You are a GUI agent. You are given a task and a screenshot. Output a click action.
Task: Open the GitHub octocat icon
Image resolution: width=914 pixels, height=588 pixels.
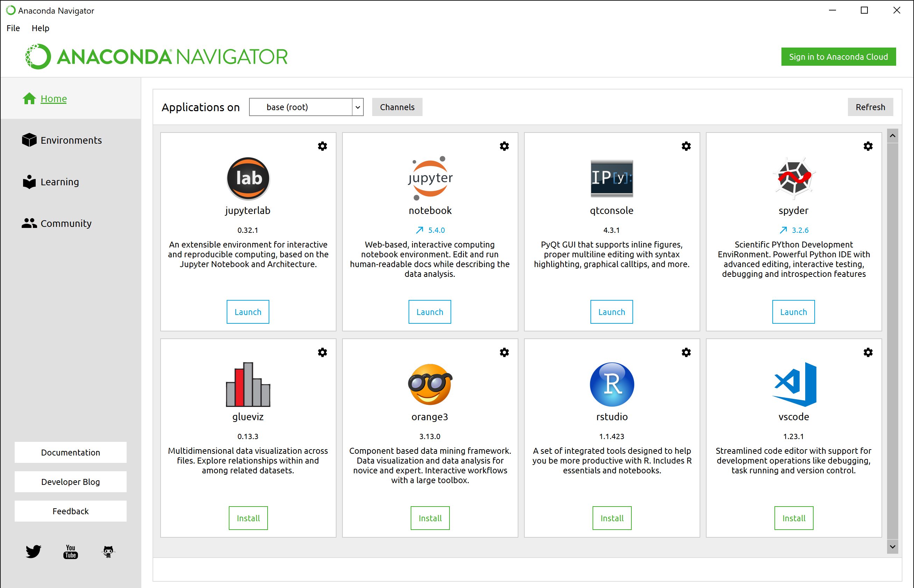click(x=108, y=552)
